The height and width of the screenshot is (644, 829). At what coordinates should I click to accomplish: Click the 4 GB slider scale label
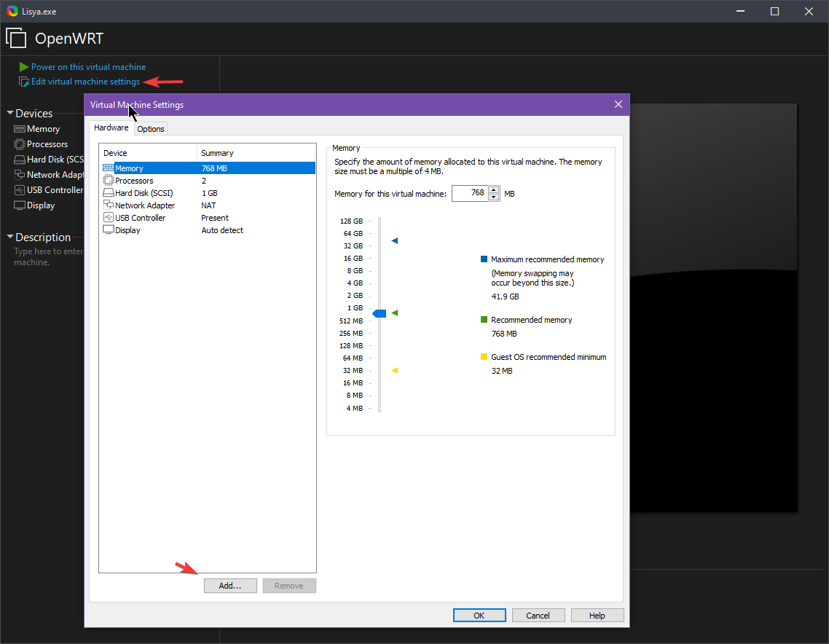click(355, 283)
